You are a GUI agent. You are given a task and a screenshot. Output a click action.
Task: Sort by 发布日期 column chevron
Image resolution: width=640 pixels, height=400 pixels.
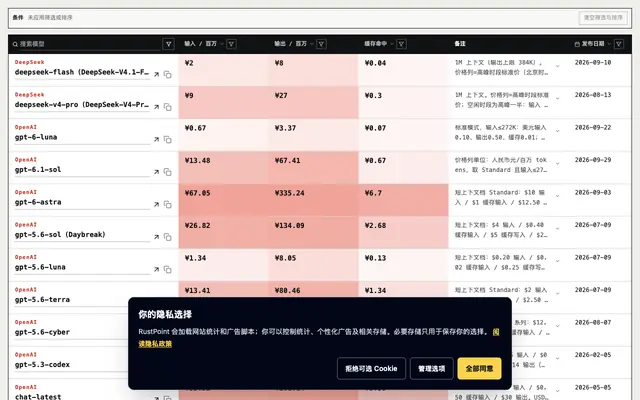coord(609,44)
